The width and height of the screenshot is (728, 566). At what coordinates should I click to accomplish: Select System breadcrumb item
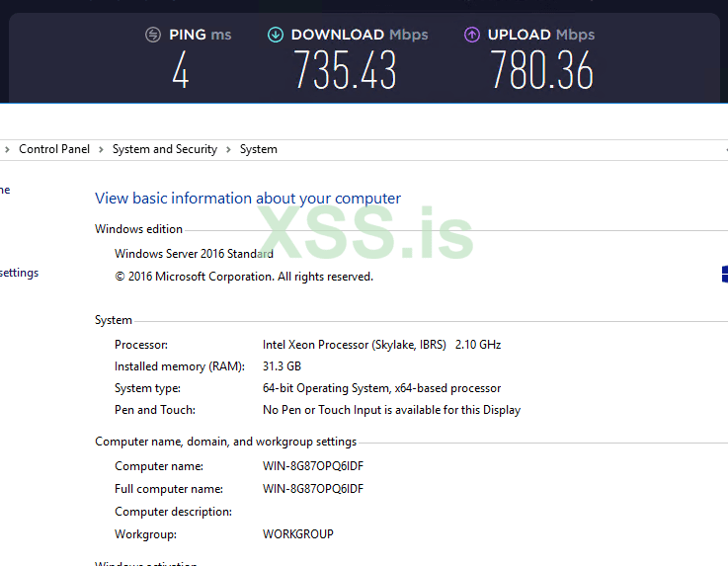tap(259, 149)
